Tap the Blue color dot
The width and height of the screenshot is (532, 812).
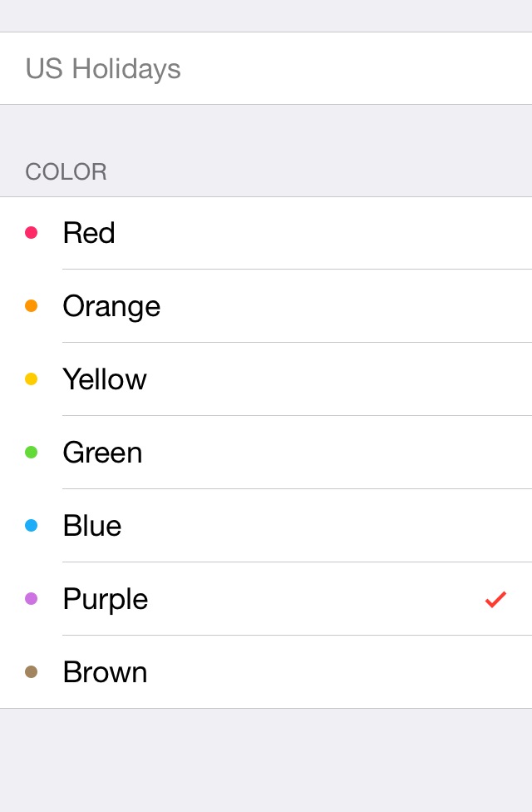click(x=32, y=526)
